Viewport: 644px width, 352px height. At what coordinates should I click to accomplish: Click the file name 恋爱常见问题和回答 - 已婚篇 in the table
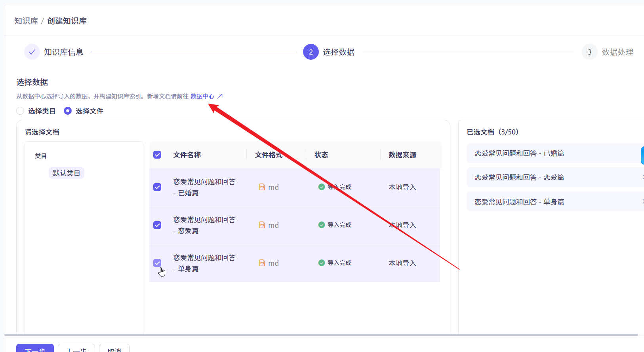[x=204, y=187]
